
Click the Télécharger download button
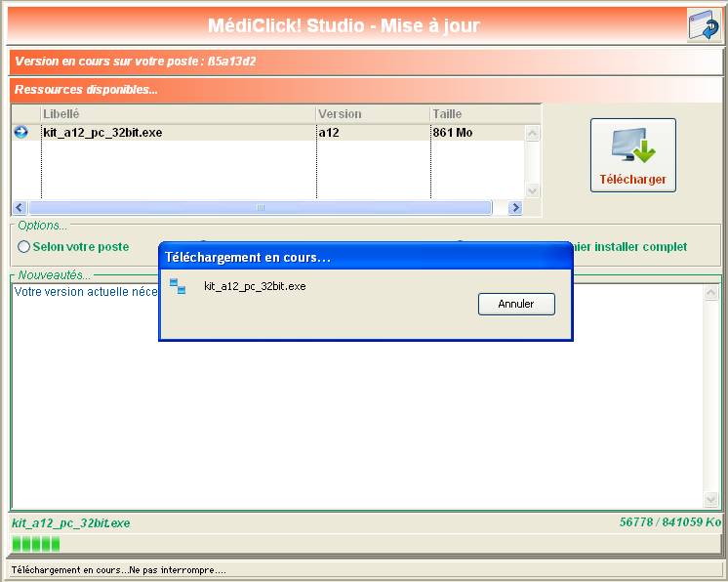[632, 155]
